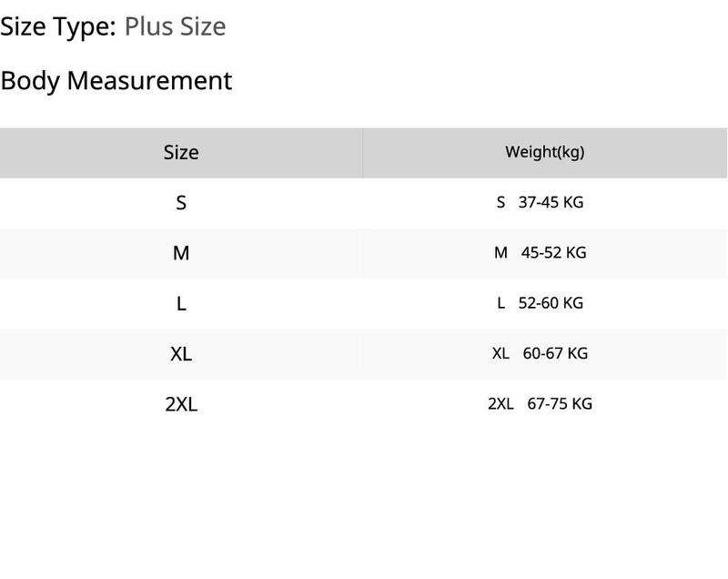Select the L size cell

(181, 304)
